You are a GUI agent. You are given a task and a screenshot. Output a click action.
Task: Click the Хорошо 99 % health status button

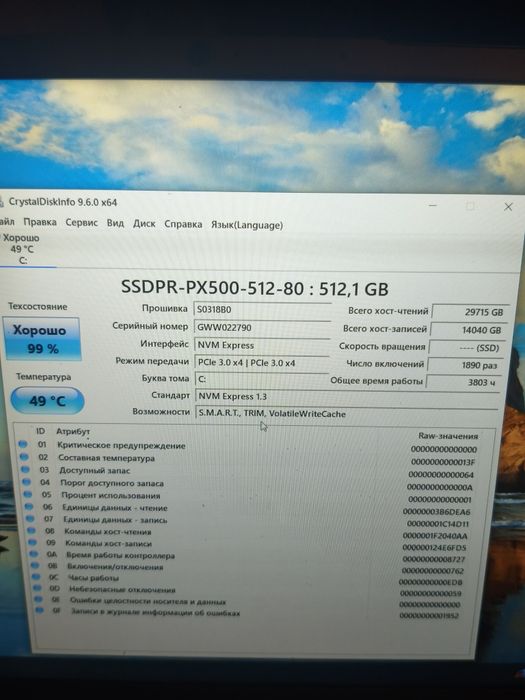42,339
